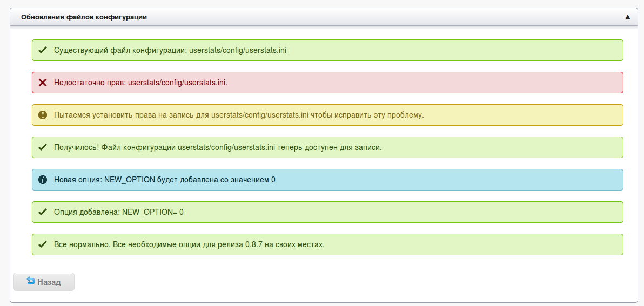The width and height of the screenshot is (644, 306).
Task: Select the 'Существующий файл конфигурации' green message
Action: 327,50
